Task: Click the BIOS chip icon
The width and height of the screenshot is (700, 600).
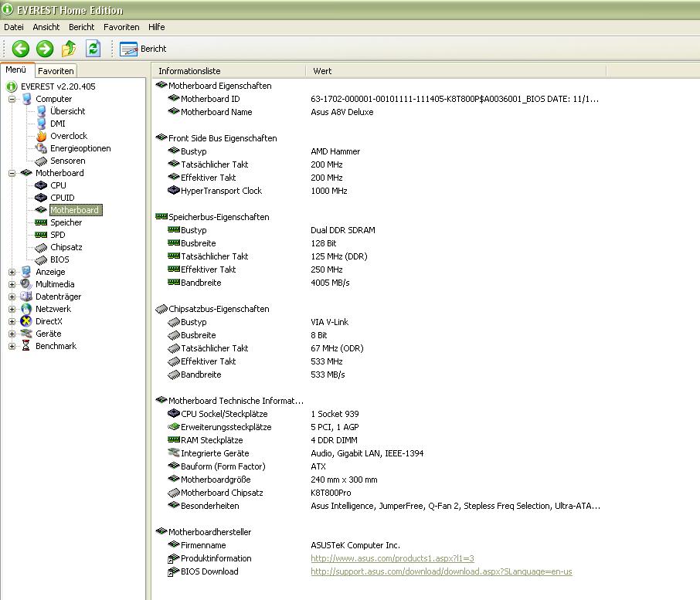Action: (41, 259)
